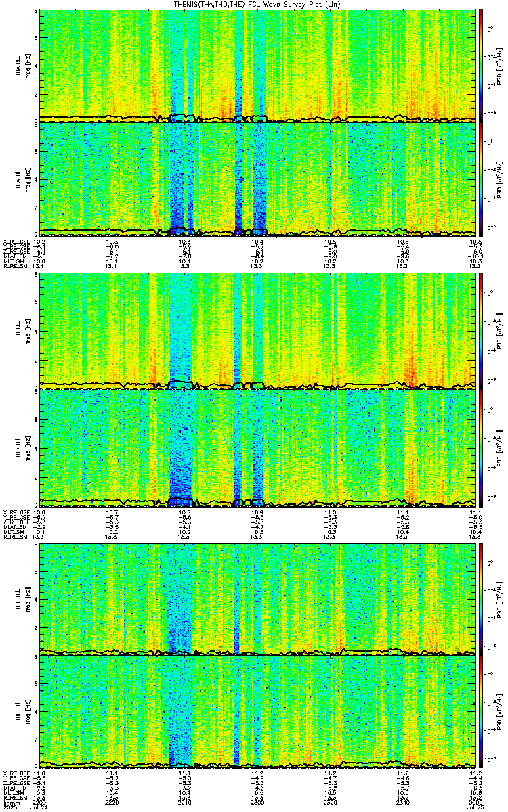
Task: Click the THA BII spectrogram panel
Action: pyautogui.click(x=257, y=178)
